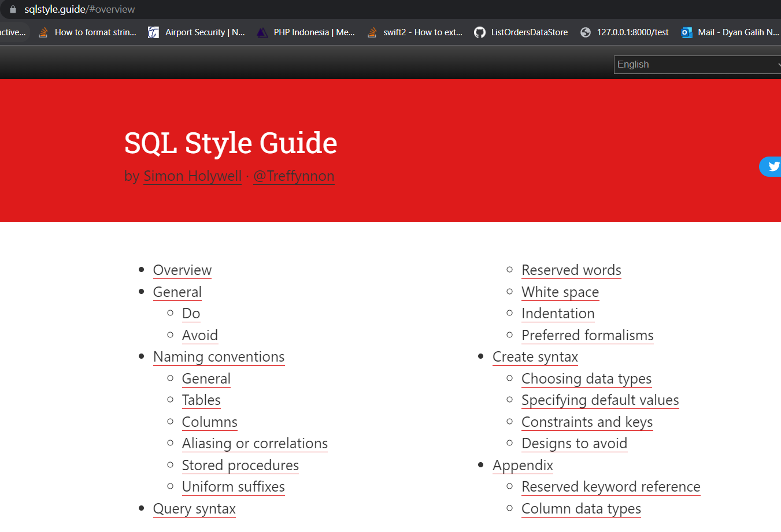
Task: Go to the Query syntax section
Action: click(194, 509)
